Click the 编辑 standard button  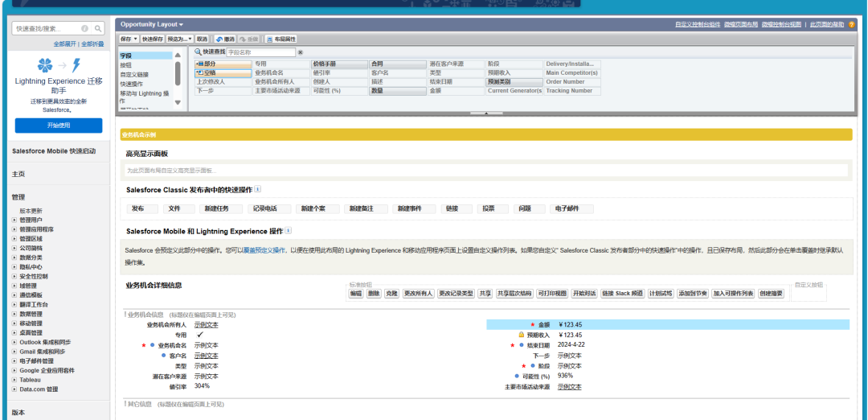pyautogui.click(x=356, y=294)
